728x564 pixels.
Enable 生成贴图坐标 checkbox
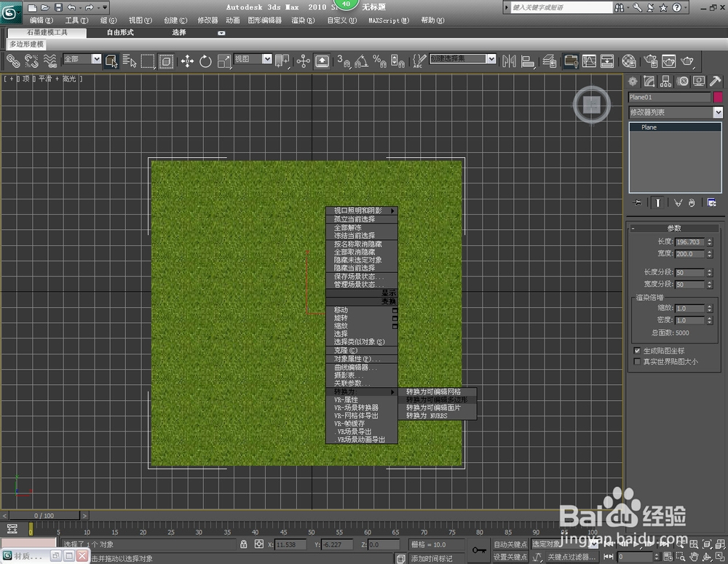pyautogui.click(x=637, y=351)
